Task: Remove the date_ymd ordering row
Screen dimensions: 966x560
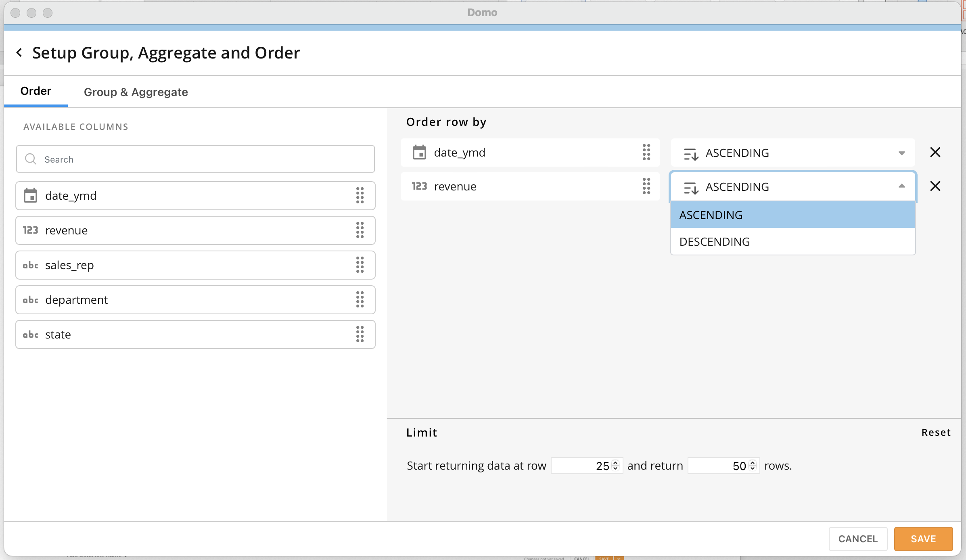Action: (935, 153)
